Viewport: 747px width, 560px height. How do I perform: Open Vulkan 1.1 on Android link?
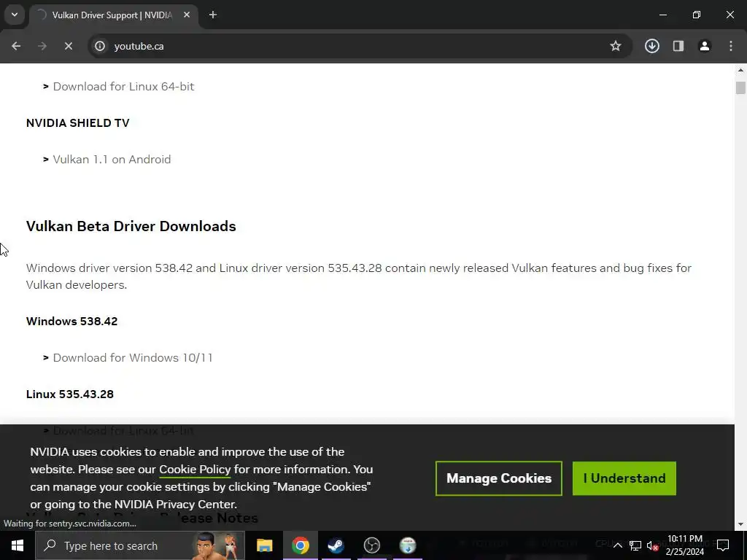(x=112, y=160)
